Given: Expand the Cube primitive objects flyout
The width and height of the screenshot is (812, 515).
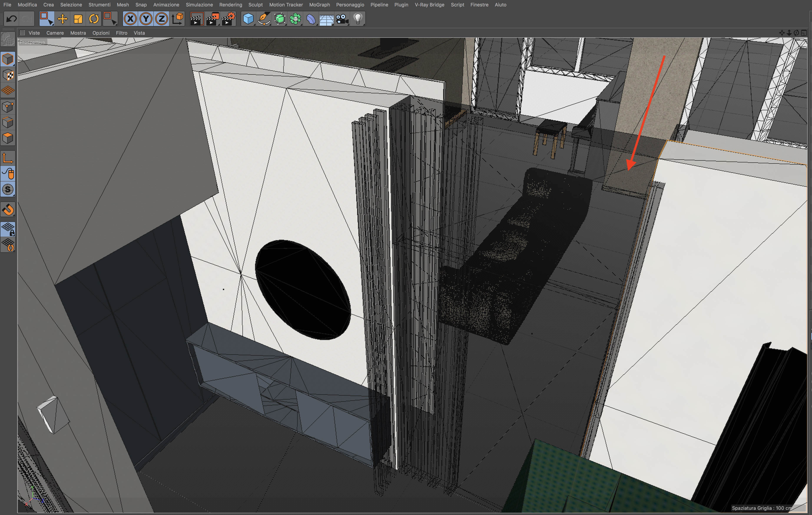Looking at the screenshot, I should [248, 19].
